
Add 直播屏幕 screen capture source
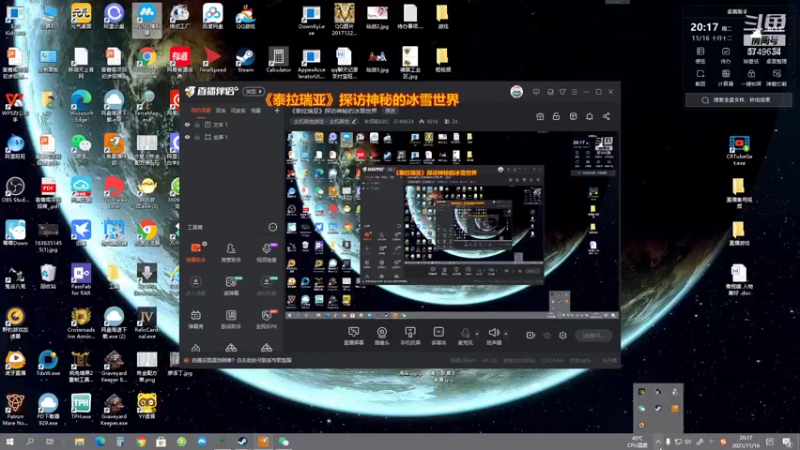coord(353,336)
